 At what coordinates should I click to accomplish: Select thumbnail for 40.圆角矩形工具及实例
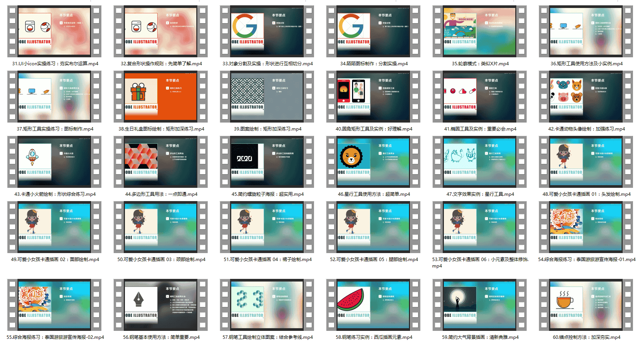[x=373, y=97]
